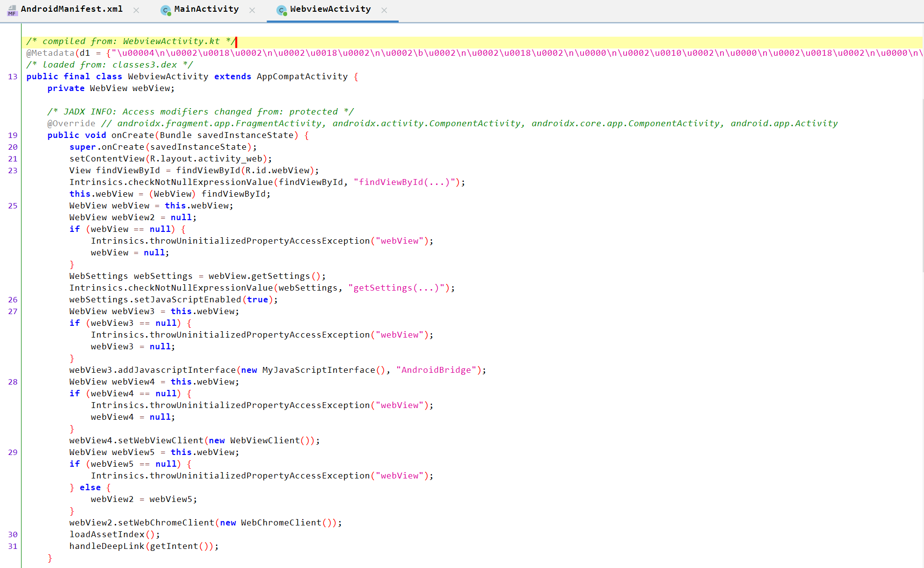Click the addJavascriptInterface method call
The height and width of the screenshot is (568, 924).
coord(179,370)
